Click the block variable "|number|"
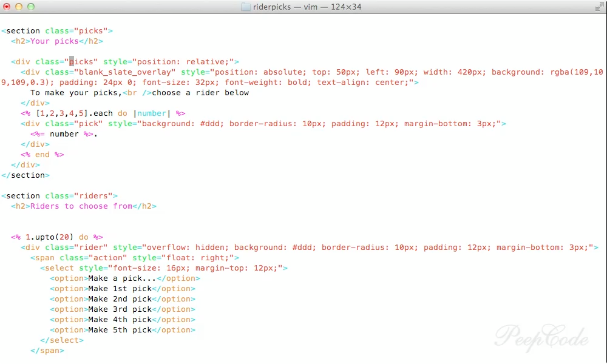 pos(152,113)
